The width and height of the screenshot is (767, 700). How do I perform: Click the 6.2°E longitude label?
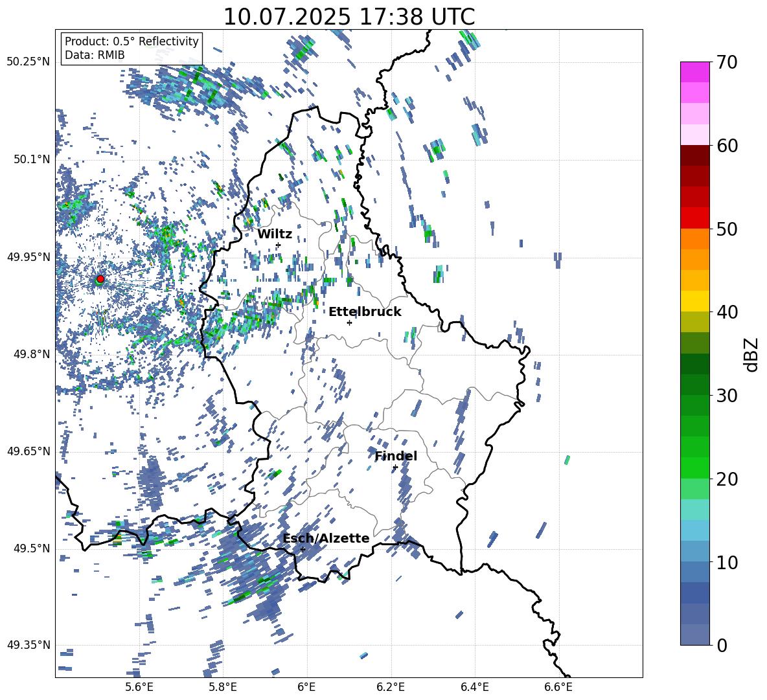(x=391, y=687)
